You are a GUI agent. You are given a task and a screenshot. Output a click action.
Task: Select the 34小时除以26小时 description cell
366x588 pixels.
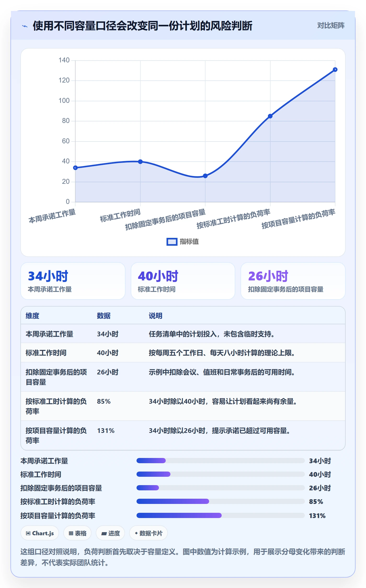[220, 431]
